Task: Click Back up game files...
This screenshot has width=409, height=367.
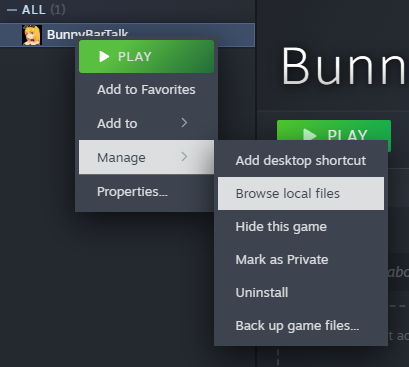Action: point(301,325)
